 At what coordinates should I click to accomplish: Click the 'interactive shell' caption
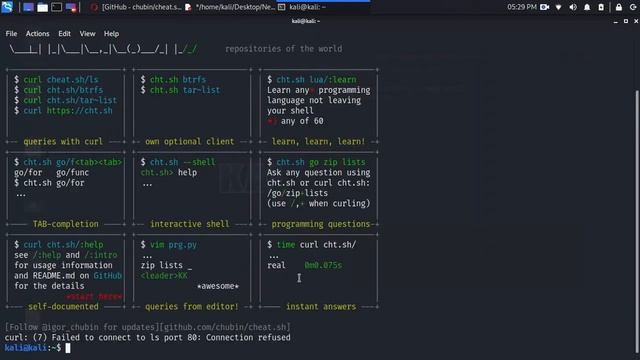pos(190,224)
